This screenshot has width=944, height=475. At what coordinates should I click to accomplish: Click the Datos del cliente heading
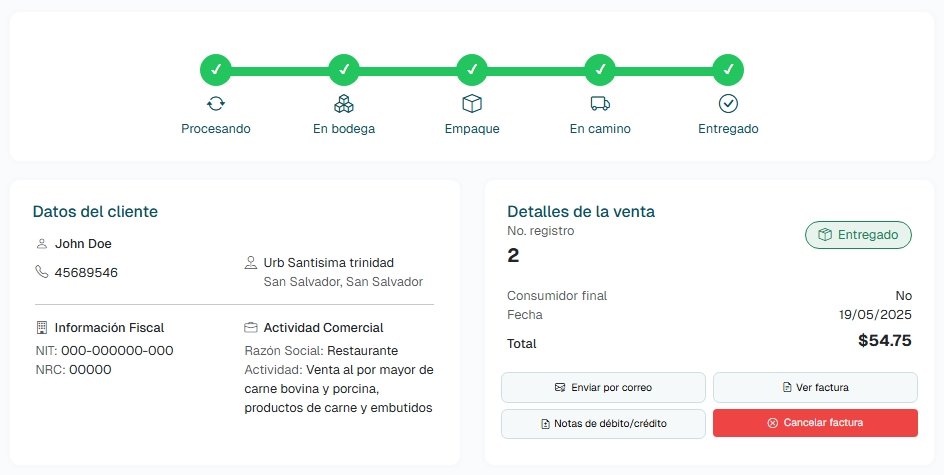pyautogui.click(x=95, y=211)
